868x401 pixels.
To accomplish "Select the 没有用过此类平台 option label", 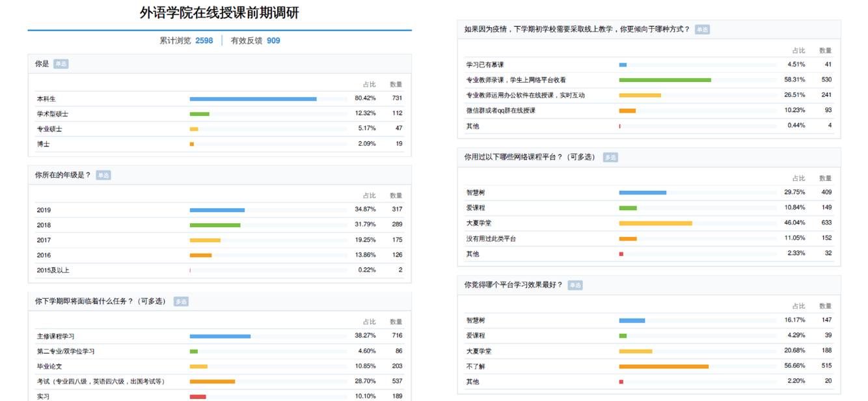I will (491, 239).
